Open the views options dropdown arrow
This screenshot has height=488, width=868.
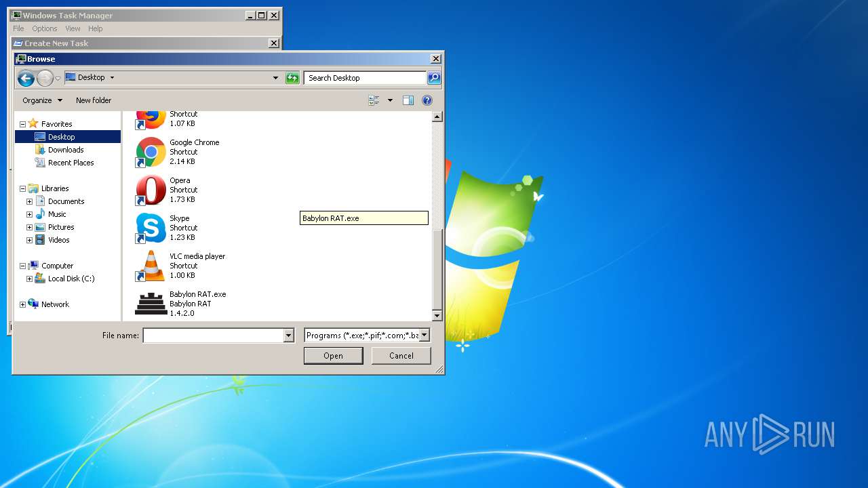390,100
